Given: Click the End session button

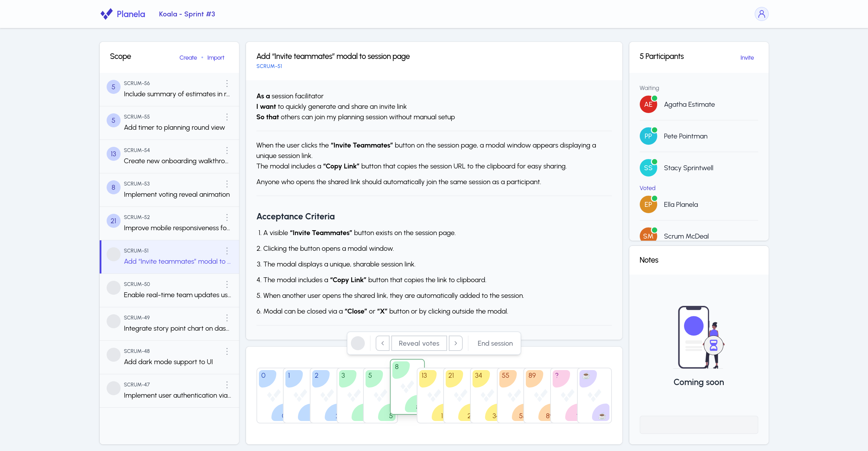Looking at the screenshot, I should click(495, 343).
